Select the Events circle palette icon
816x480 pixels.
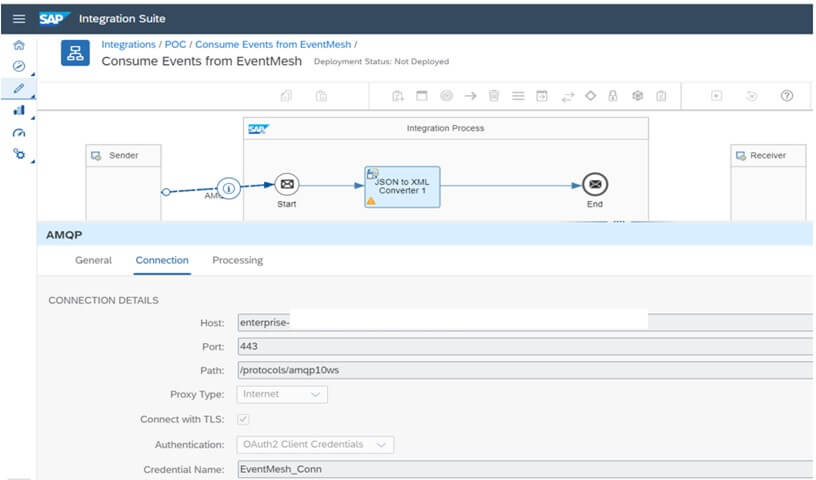[x=447, y=96]
